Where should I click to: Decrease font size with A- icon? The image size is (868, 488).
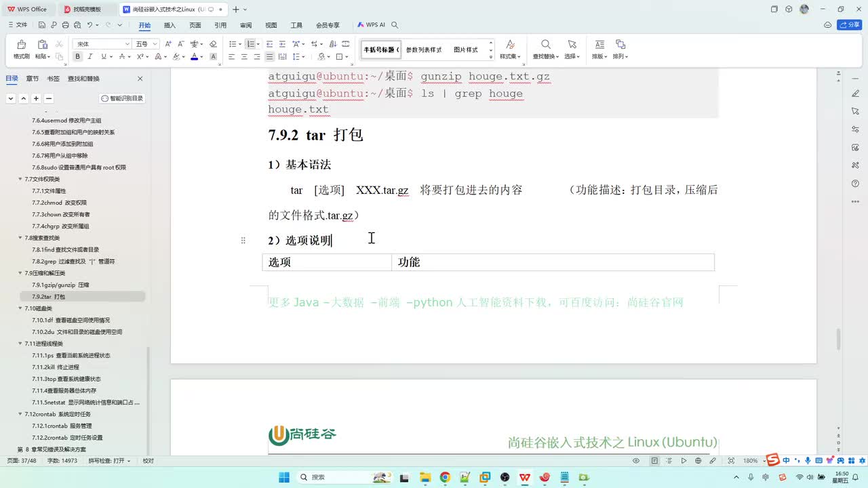coord(180,44)
